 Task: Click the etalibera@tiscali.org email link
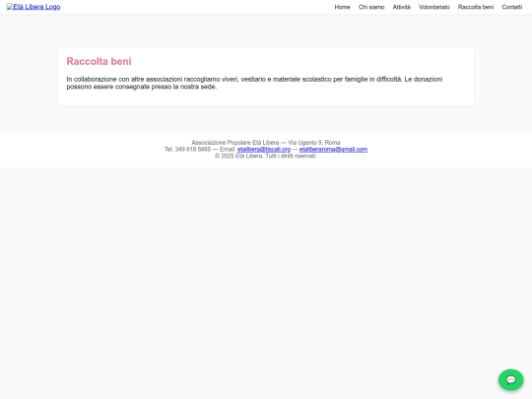point(264,150)
